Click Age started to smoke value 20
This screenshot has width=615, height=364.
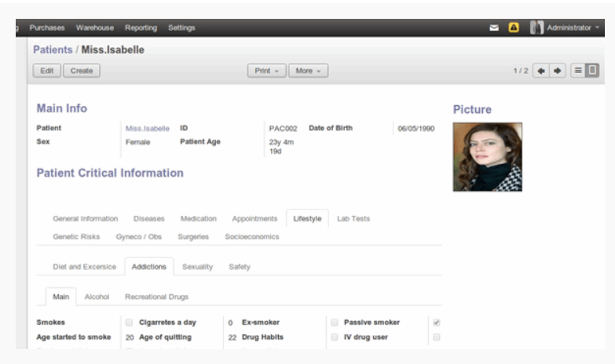(130, 337)
